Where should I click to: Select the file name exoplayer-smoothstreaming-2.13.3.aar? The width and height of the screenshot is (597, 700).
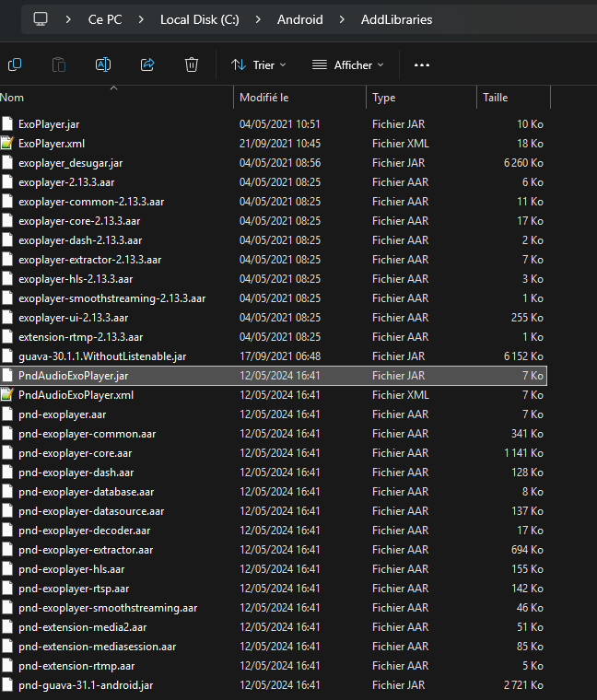point(112,298)
